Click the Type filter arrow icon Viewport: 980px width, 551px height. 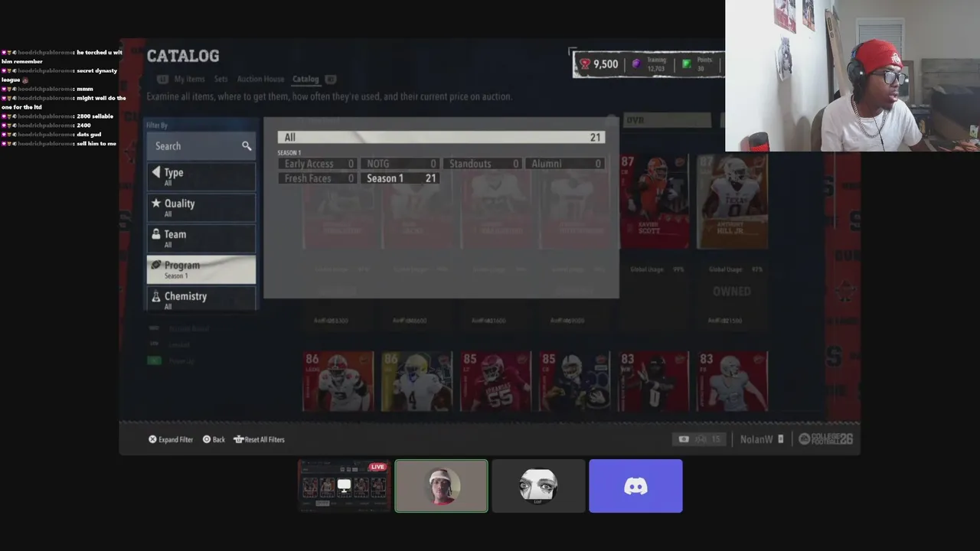pos(156,172)
